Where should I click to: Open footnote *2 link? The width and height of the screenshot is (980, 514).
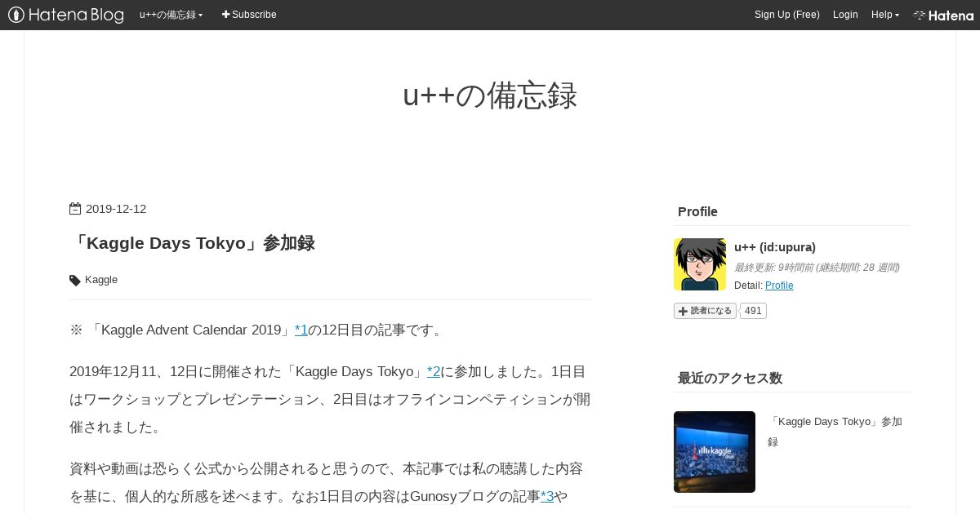click(x=434, y=371)
